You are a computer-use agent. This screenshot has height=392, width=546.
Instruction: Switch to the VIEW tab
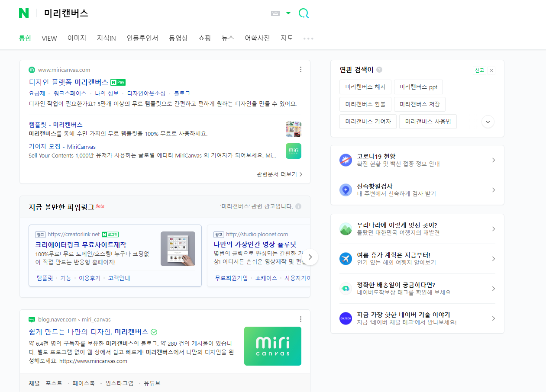tap(49, 38)
